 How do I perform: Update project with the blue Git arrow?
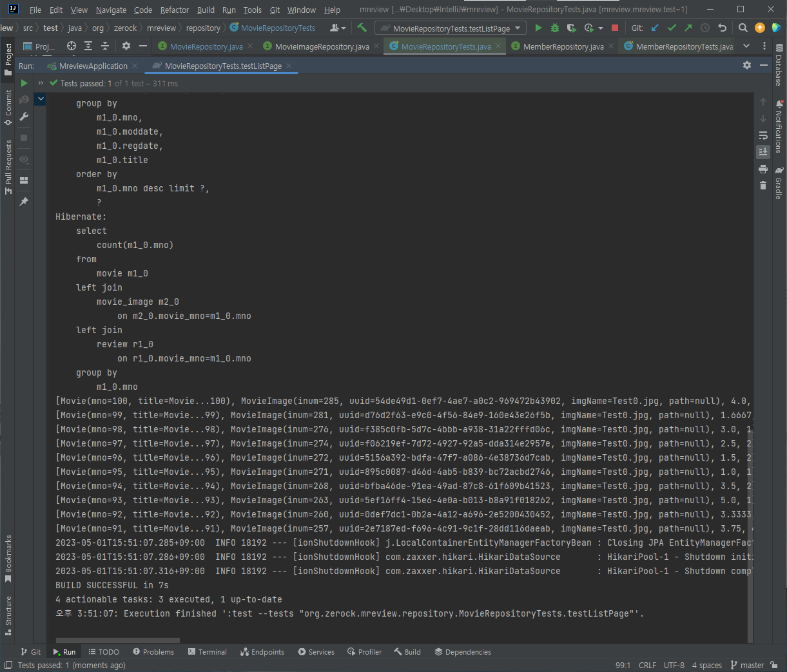[656, 28]
